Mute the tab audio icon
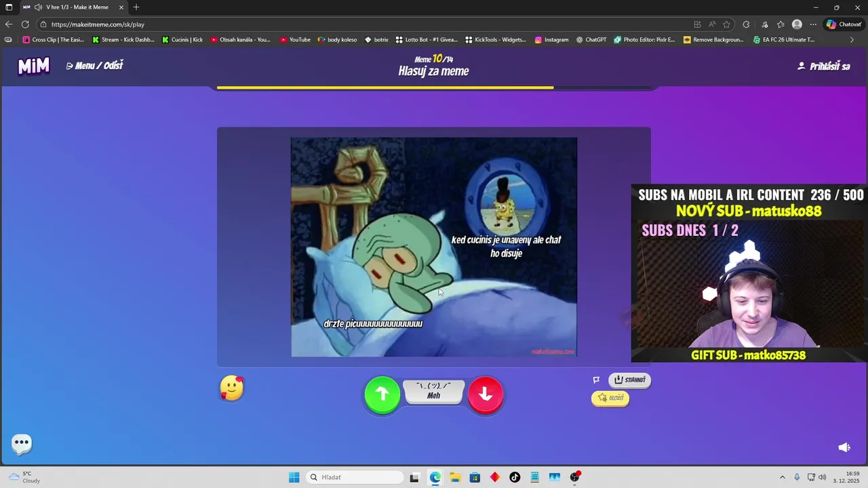Screen dimensions: 868x488 tap(38, 7)
